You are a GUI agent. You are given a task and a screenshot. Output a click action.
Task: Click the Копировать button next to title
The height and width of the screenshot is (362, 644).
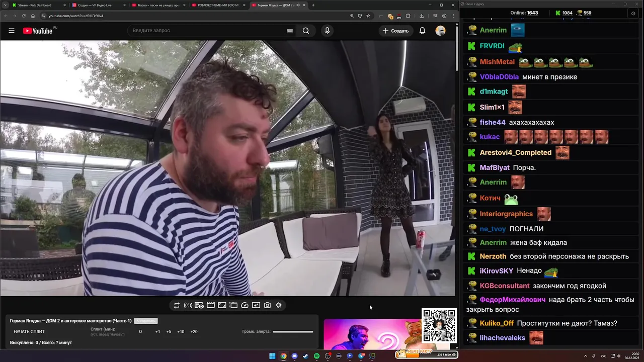[x=146, y=321]
